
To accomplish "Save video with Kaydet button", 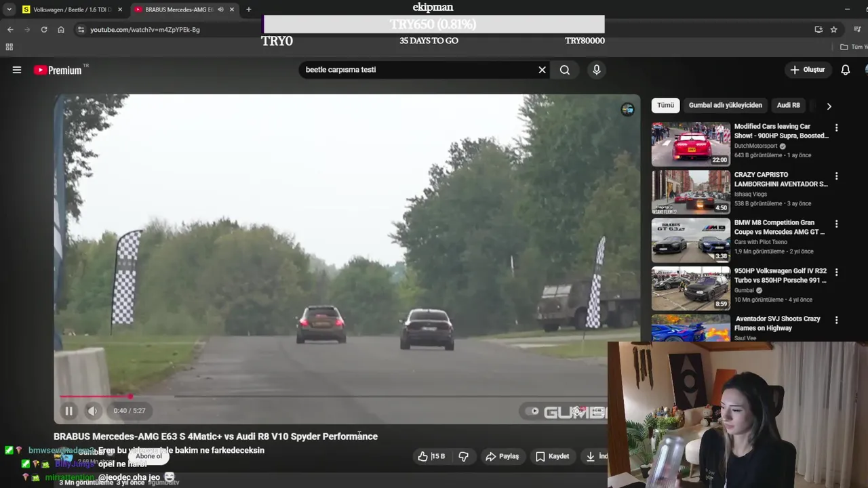I will click(x=552, y=456).
